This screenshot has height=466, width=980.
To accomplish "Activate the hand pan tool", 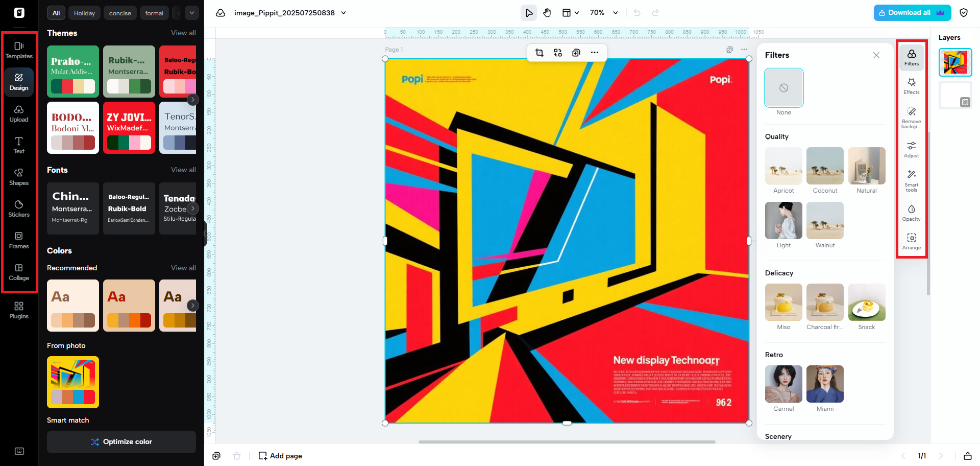I will pyautogui.click(x=547, y=13).
